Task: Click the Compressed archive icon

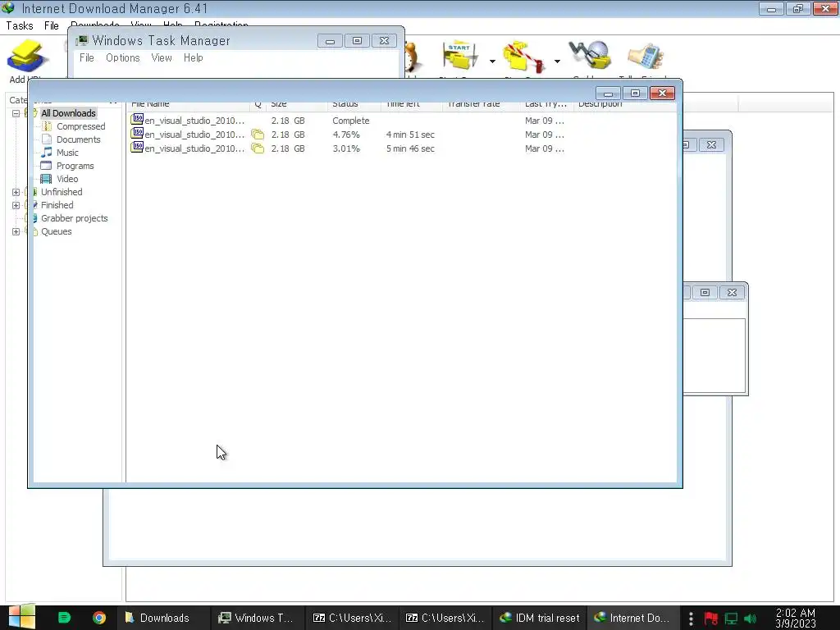Action: pyautogui.click(x=47, y=126)
